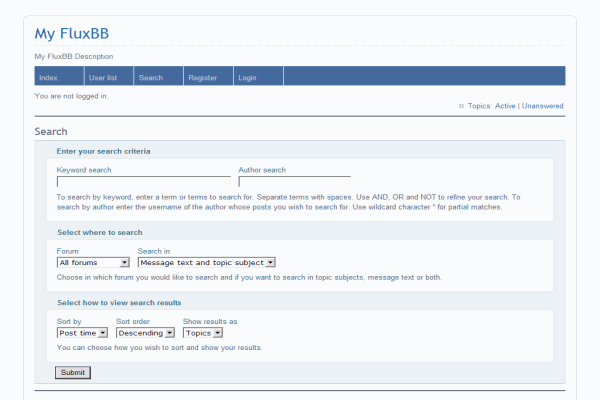Viewport: 600px width, 400px height.
Task: Click the Author search label text
Action: [x=262, y=170]
